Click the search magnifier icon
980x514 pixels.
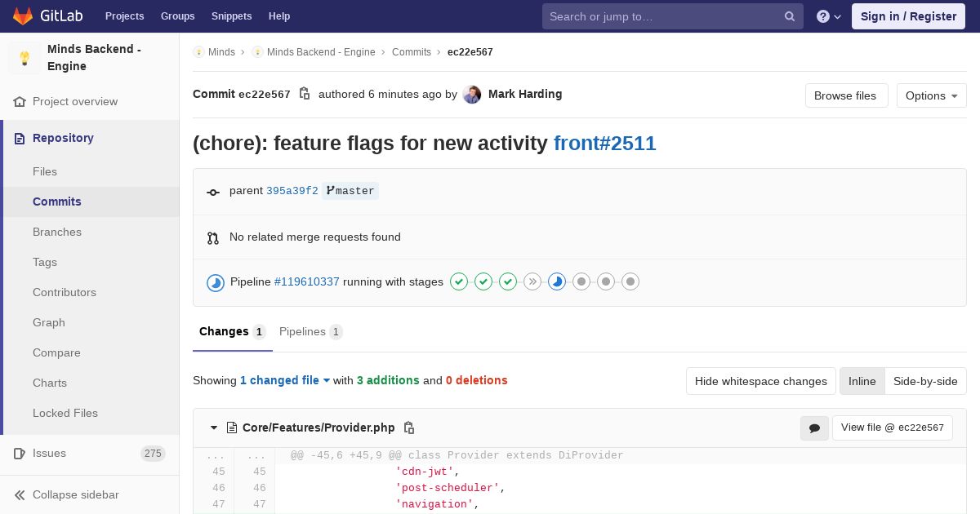click(790, 16)
